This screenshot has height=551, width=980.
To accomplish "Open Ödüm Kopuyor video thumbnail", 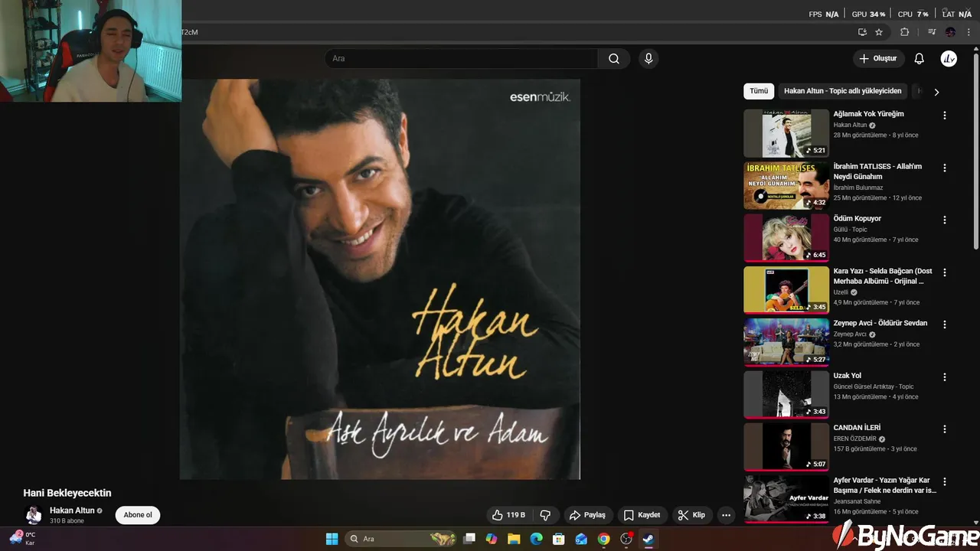I will 786,238.
